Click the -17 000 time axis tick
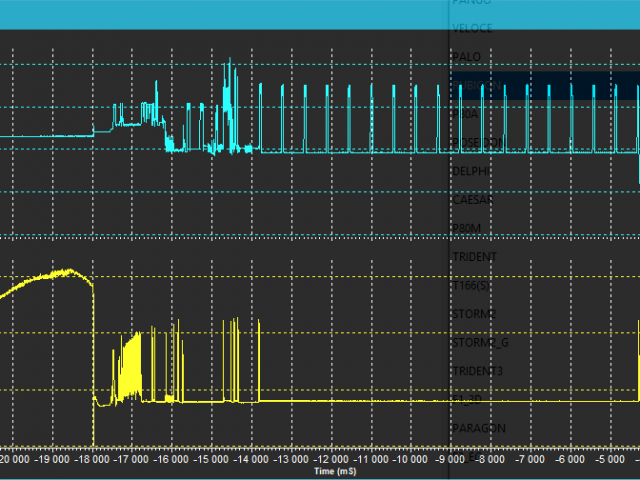Screen dimensions: 640x480 [130, 460]
